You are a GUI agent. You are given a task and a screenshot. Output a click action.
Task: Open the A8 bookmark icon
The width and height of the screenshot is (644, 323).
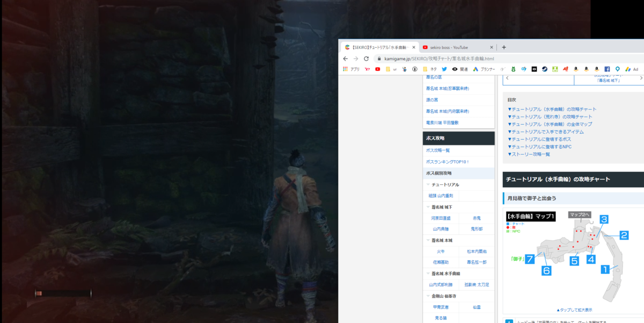point(566,69)
